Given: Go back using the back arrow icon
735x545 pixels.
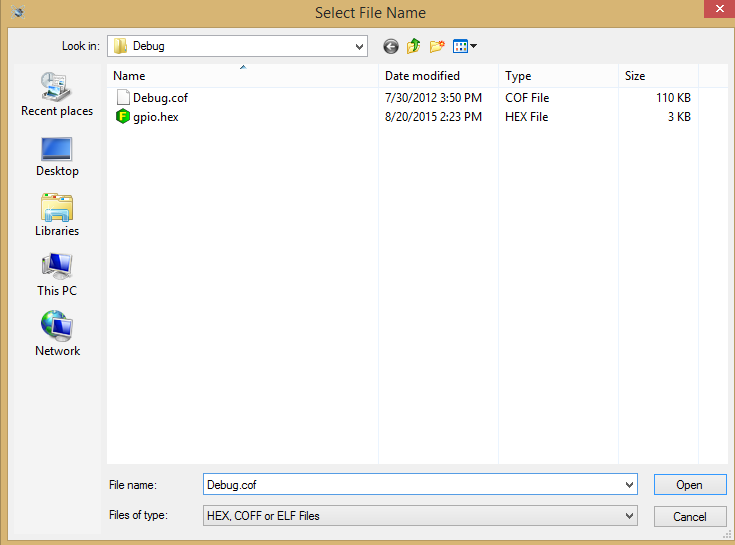Looking at the screenshot, I should click(390, 46).
